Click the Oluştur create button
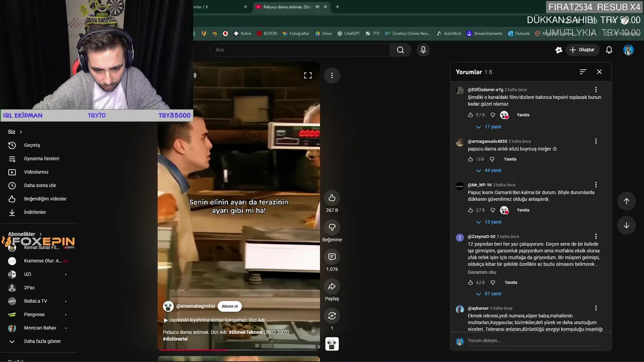 pos(582,50)
